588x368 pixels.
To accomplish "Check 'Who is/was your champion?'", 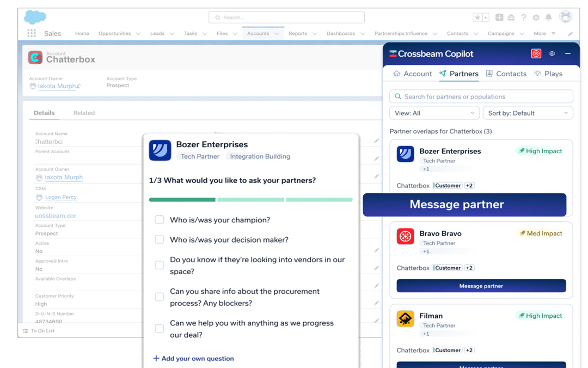I will pos(160,220).
